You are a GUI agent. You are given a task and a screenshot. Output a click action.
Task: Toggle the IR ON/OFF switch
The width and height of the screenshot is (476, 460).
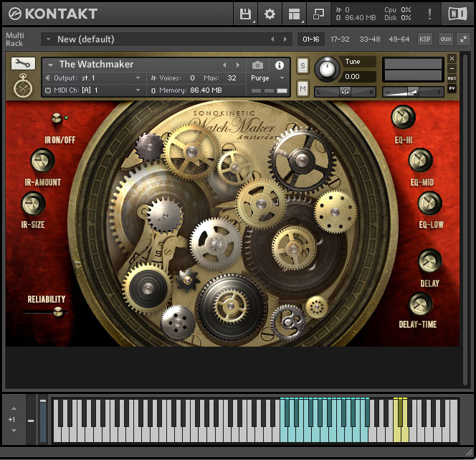tap(57, 118)
